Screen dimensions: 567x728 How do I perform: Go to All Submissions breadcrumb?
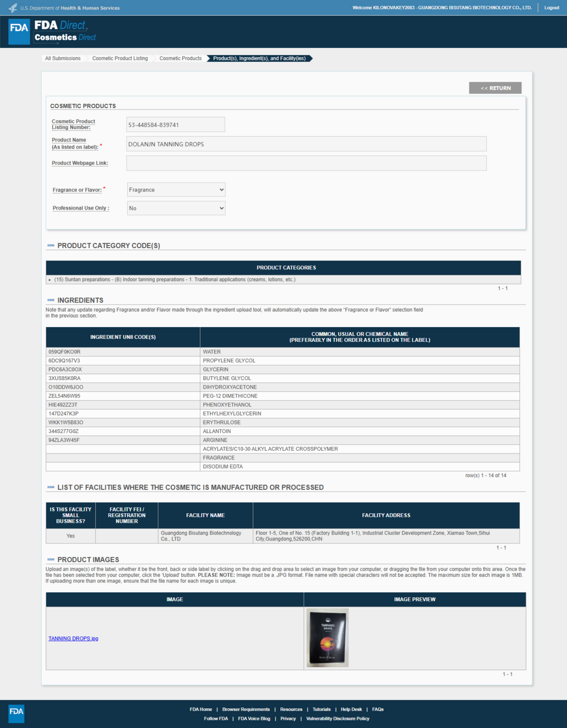(63, 58)
